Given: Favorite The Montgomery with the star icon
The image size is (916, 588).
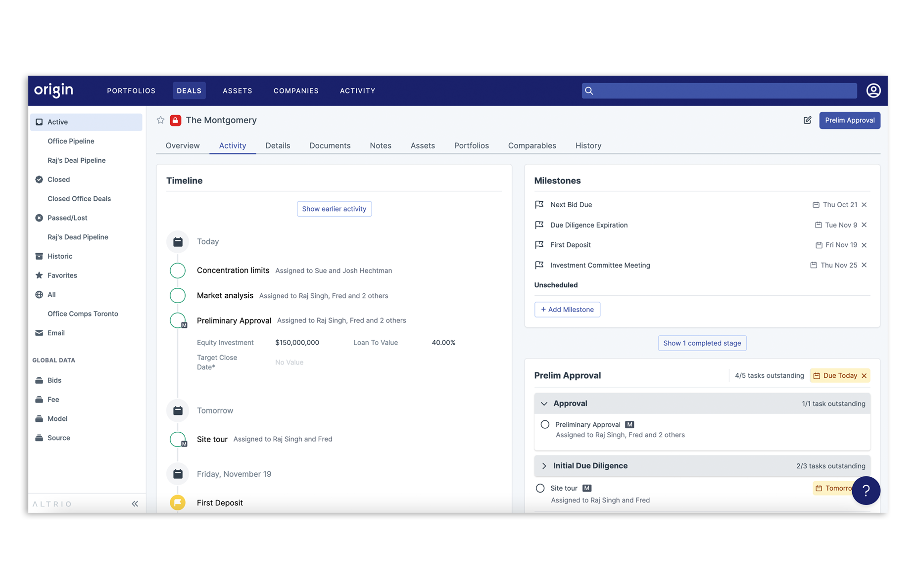Looking at the screenshot, I should tap(160, 120).
